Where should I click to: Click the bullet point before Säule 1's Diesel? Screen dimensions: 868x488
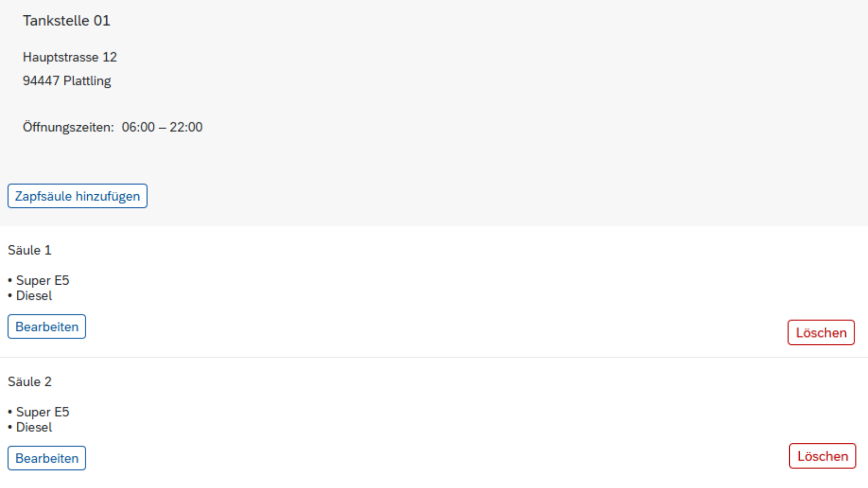(10, 296)
